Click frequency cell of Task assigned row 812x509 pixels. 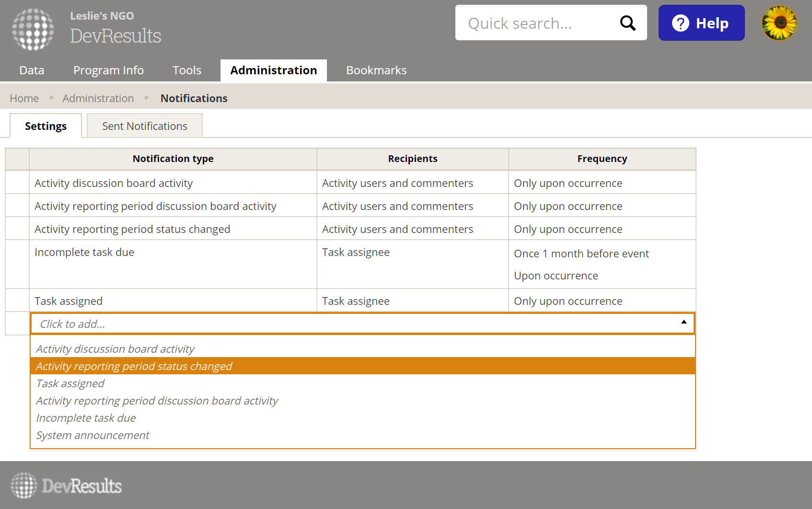[x=602, y=301]
